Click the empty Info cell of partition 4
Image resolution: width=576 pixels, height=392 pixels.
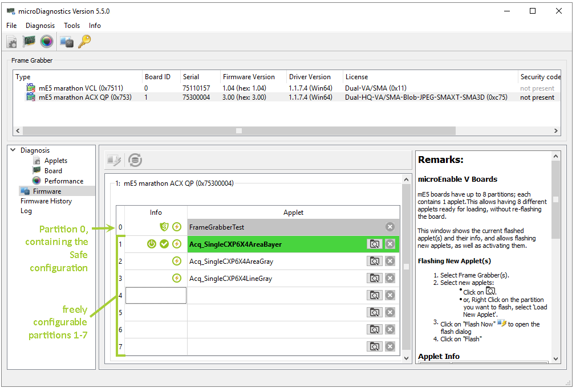156,296
